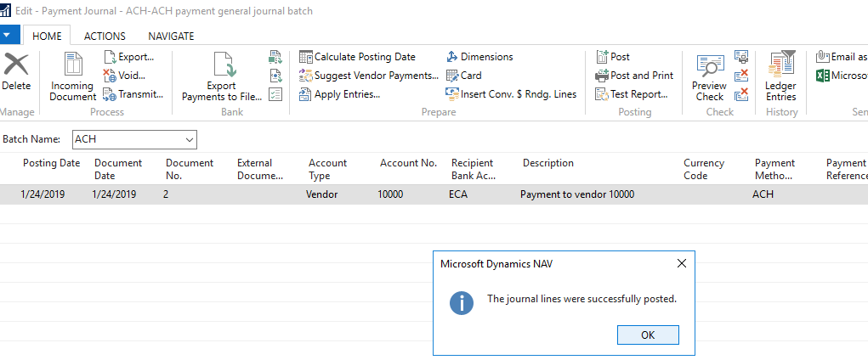Click Export in Process group

128,57
